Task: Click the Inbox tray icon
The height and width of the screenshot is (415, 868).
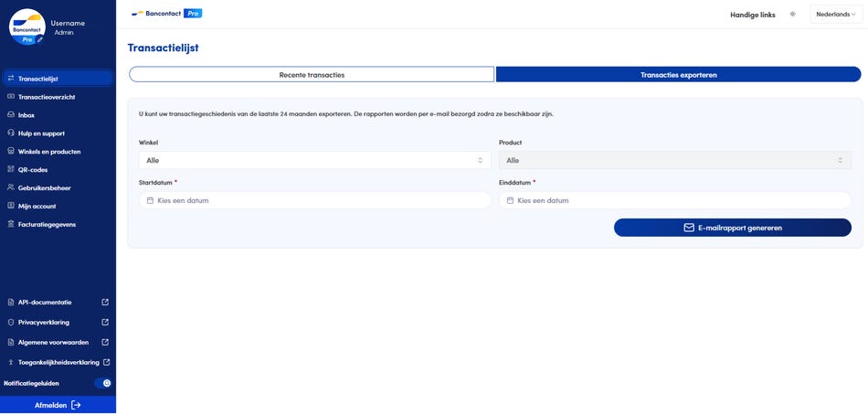Action: pos(11,115)
